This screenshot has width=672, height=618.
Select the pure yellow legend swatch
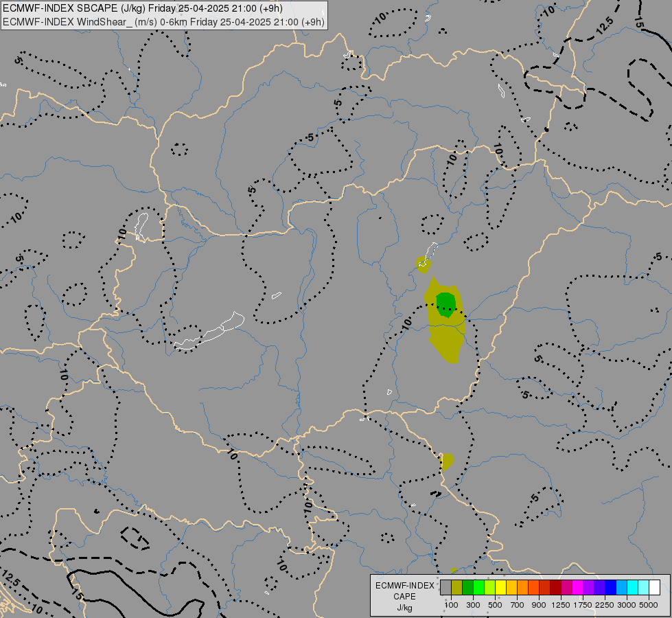(500, 588)
